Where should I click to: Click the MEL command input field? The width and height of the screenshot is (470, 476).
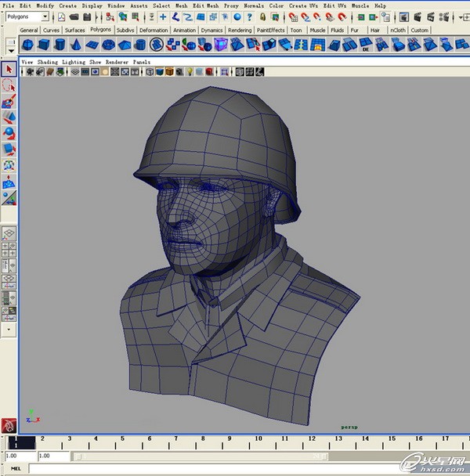coord(249,469)
